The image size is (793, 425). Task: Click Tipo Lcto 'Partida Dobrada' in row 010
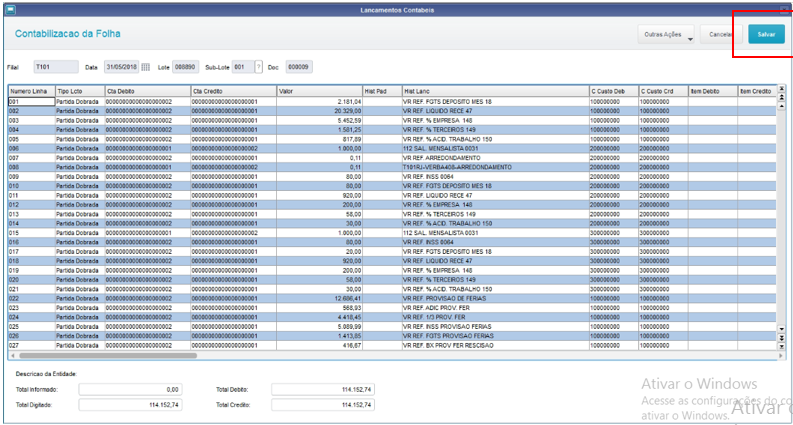pyautogui.click(x=79, y=186)
